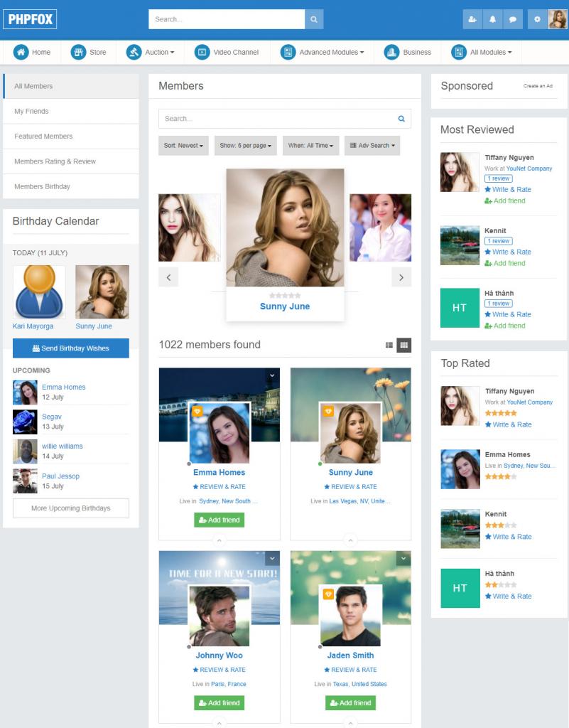Viewport: 569px width, 728px height.
Task: Open the When: All Time dropdown
Action: 310,146
